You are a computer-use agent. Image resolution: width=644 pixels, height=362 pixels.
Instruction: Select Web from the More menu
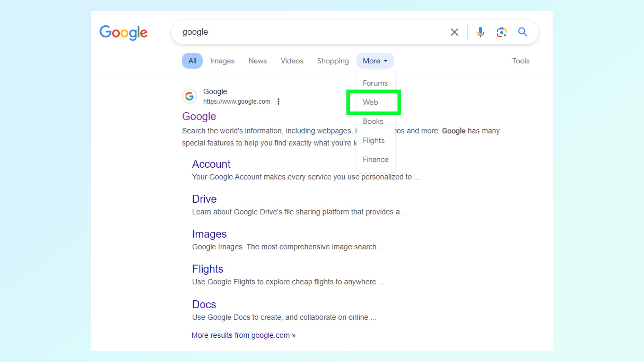point(371,102)
